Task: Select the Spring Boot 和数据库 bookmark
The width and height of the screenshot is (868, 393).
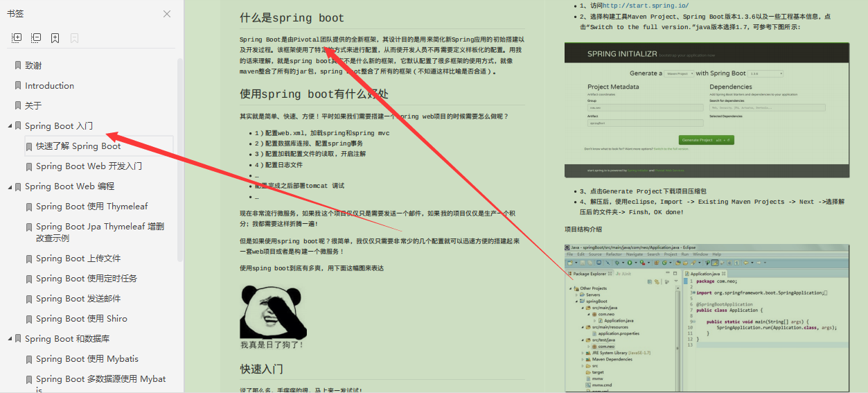Action: click(67, 339)
